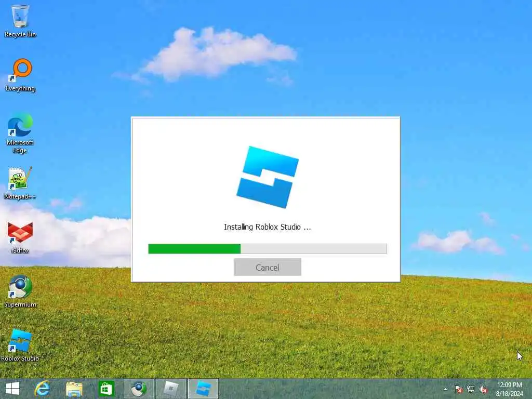This screenshot has height=399, width=532.
Task: Open the Windows Store taskbar icon
Action: [x=106, y=389]
